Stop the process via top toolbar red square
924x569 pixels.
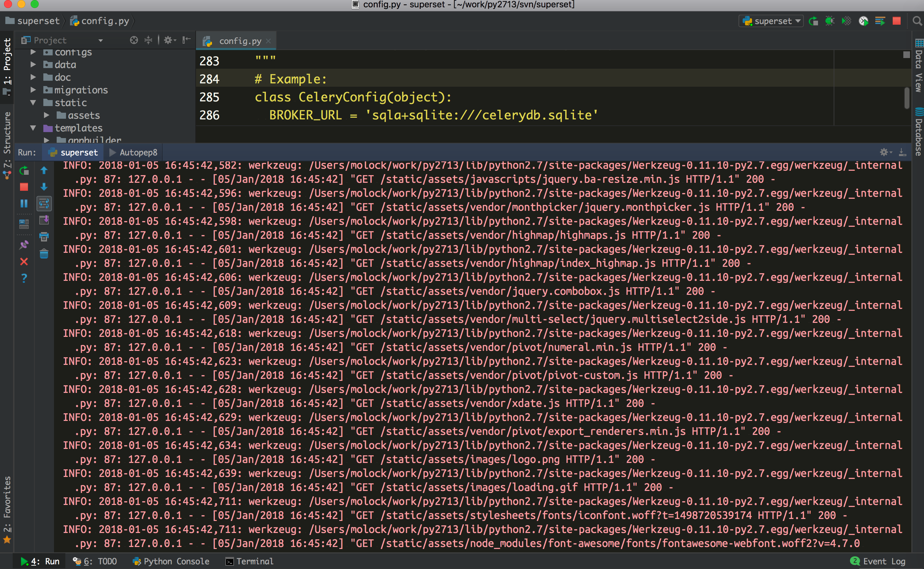pos(897,21)
